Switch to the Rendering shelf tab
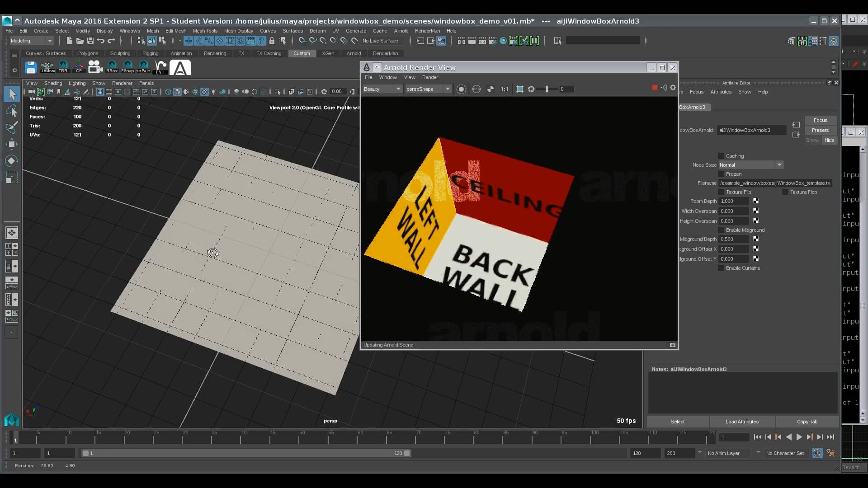The height and width of the screenshot is (488, 868). click(215, 53)
